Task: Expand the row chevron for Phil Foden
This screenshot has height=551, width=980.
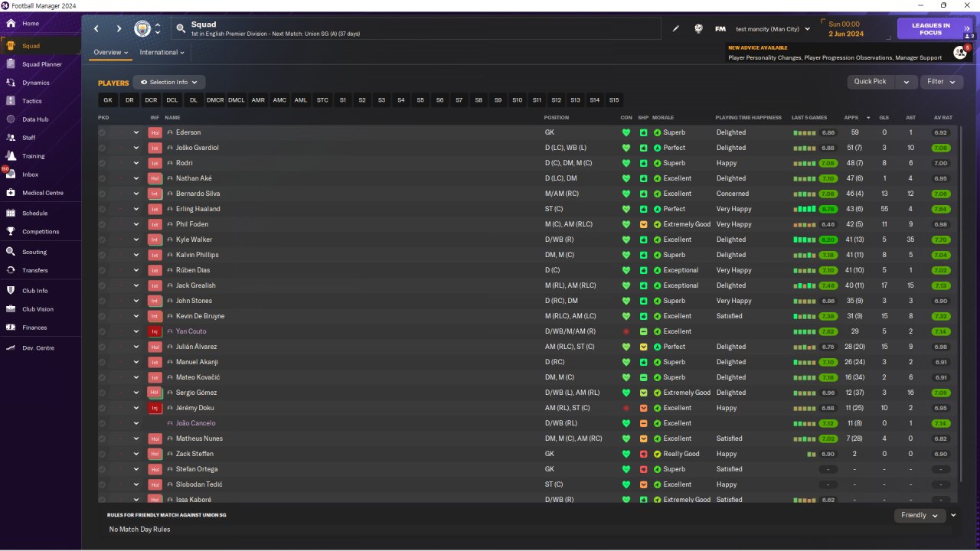Action: [x=136, y=224]
